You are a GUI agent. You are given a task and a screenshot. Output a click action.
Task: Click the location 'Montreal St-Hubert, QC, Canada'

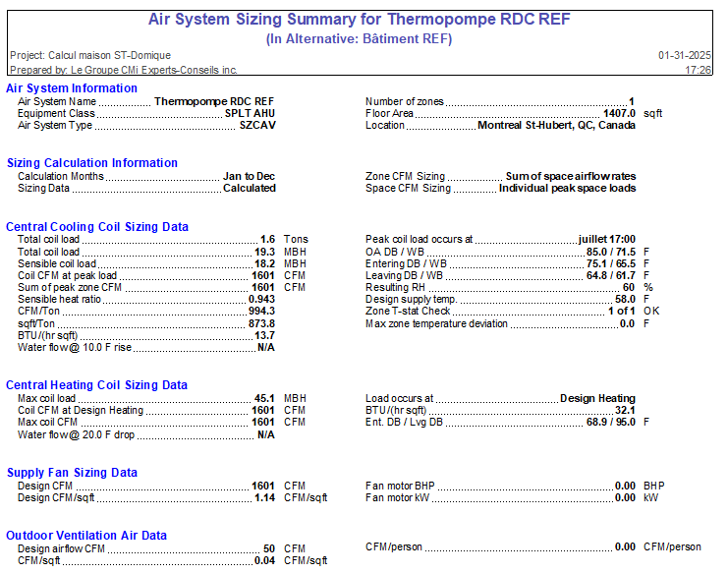[556, 126]
